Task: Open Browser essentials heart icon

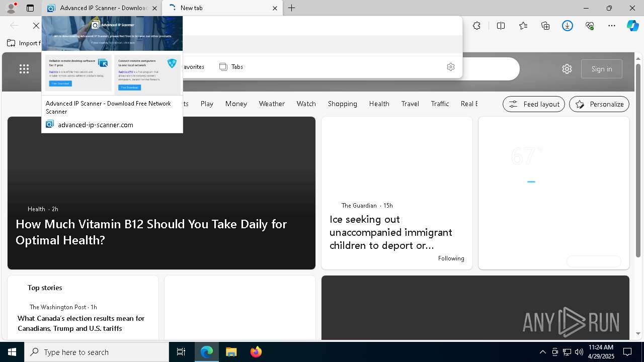Action: pyautogui.click(x=590, y=26)
